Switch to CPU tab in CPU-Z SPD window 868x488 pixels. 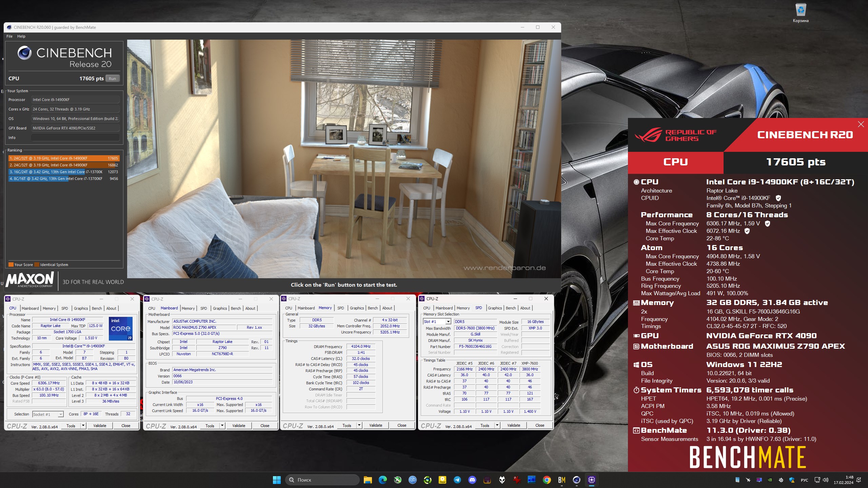[427, 308]
